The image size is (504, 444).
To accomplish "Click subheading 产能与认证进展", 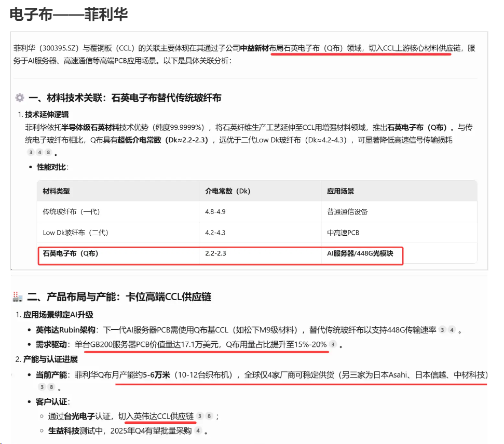I will click(x=50, y=359).
